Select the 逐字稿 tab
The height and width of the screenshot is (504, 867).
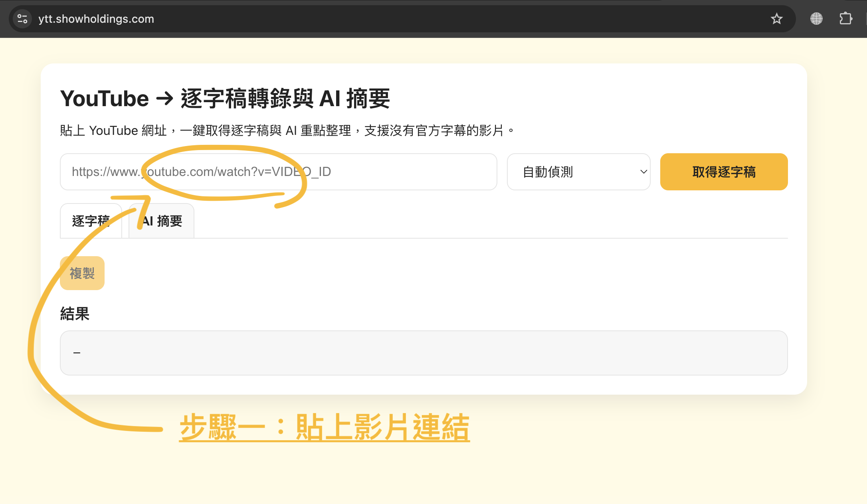tap(91, 221)
